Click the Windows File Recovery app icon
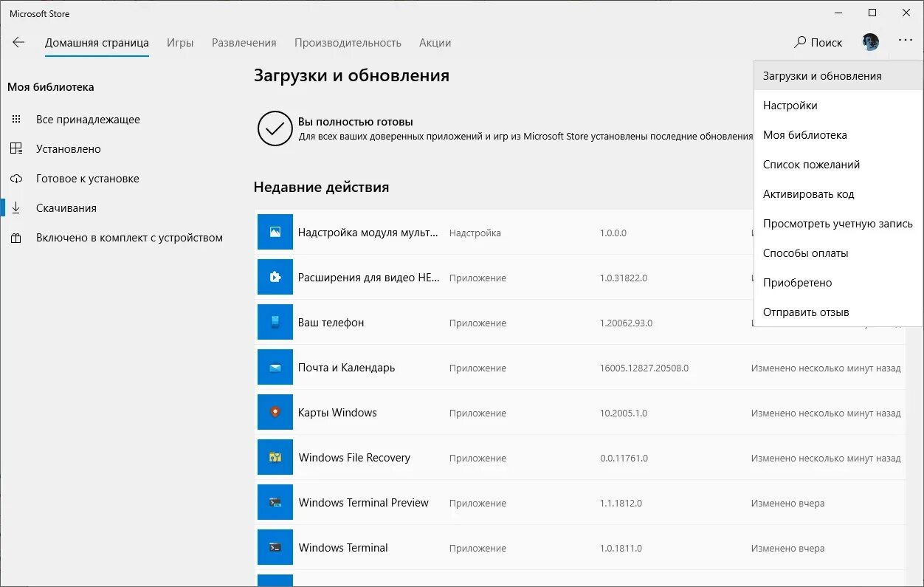 click(275, 458)
